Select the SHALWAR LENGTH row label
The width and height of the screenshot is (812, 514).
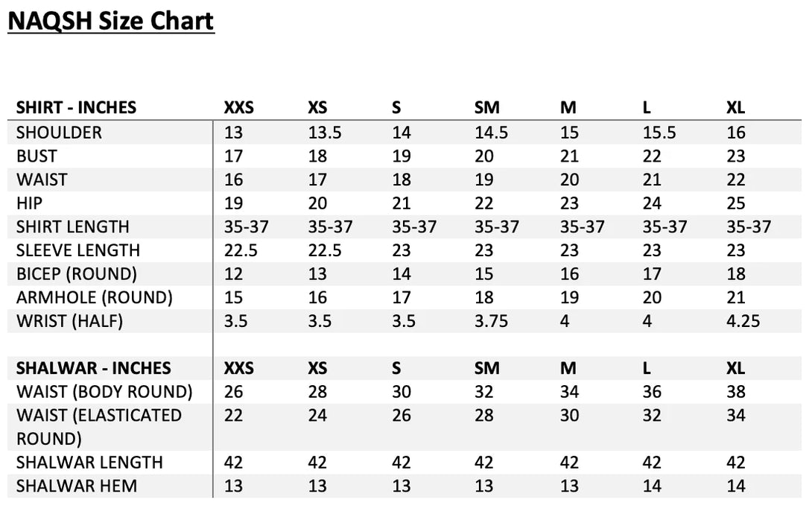[89, 463]
